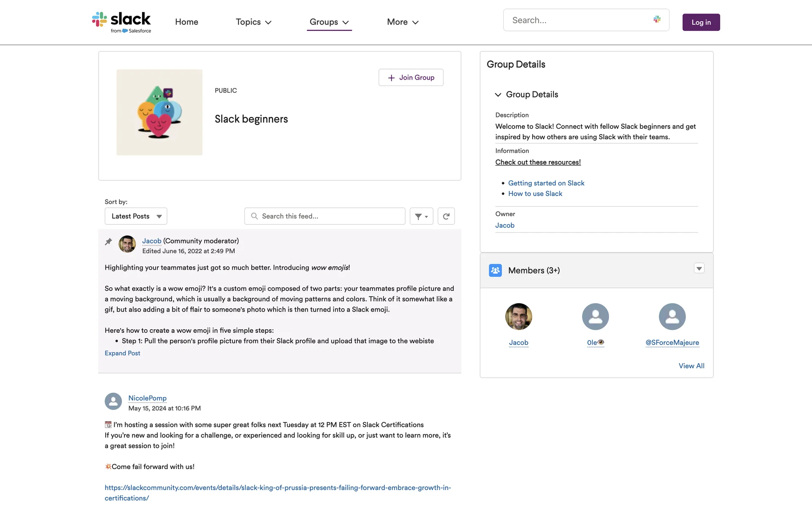Viewport: 812px width, 508px height.
Task: Open the Getting started on Slack link
Action: click(x=546, y=183)
